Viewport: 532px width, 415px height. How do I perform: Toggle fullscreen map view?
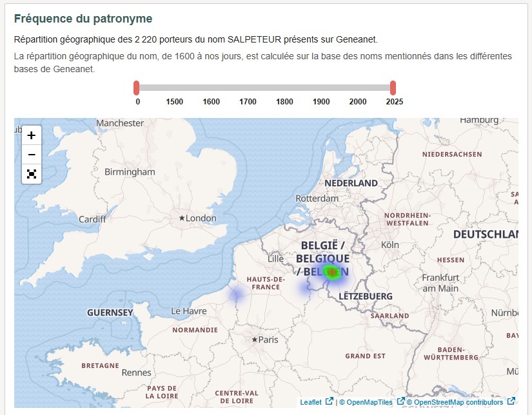click(30, 174)
